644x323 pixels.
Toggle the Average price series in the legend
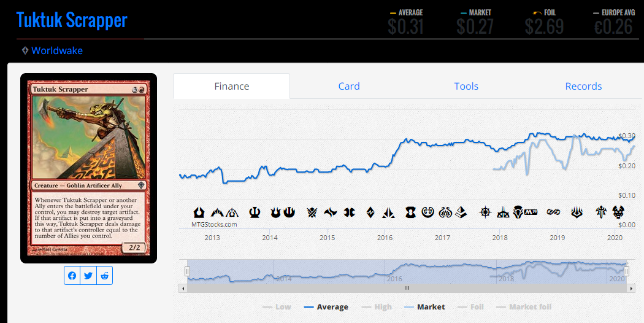pos(326,307)
